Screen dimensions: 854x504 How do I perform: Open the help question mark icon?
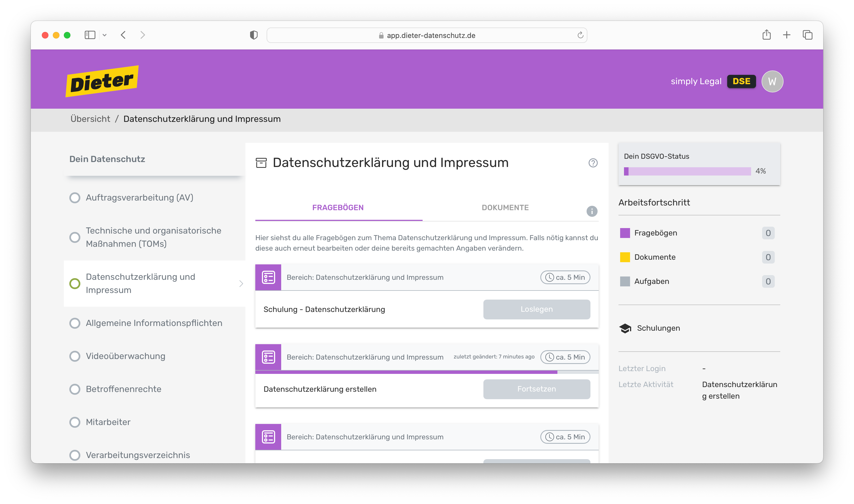[x=593, y=163]
